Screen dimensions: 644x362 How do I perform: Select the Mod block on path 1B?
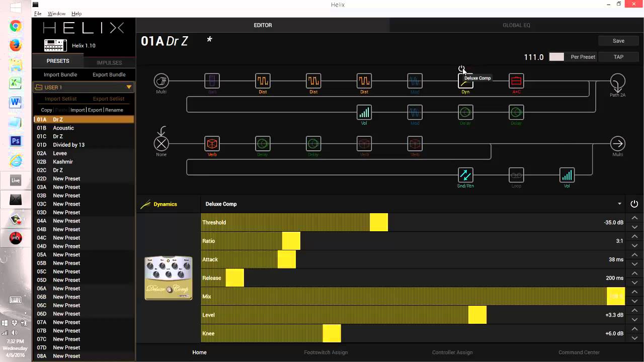[415, 112]
